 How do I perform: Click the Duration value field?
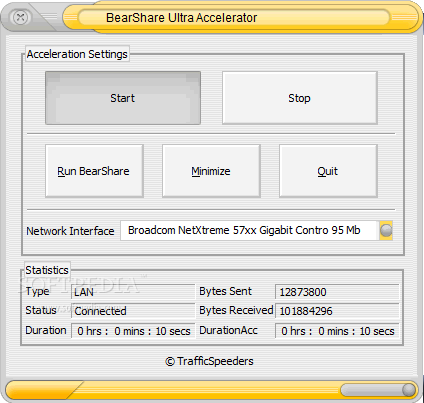coord(133,331)
